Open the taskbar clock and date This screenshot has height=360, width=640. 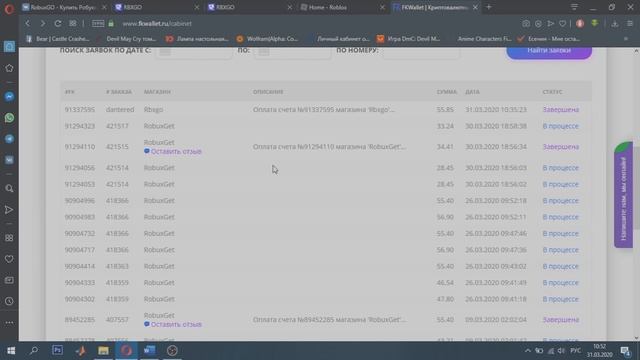600,350
